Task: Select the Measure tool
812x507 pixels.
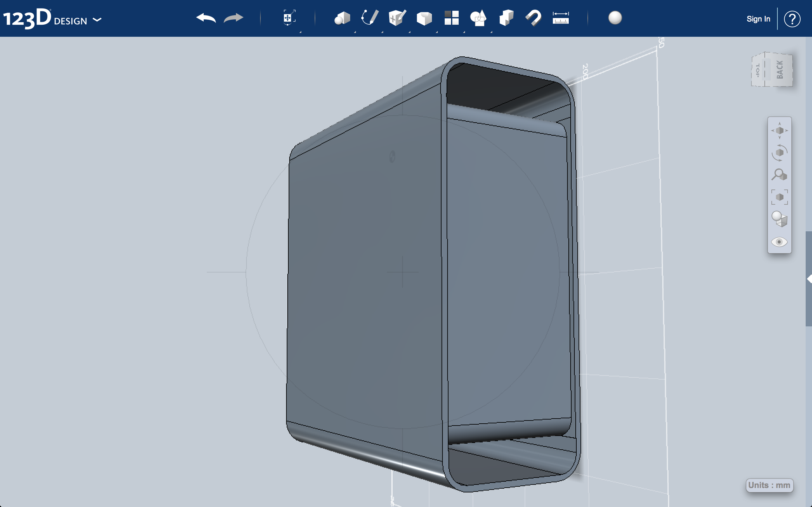Action: click(560, 18)
